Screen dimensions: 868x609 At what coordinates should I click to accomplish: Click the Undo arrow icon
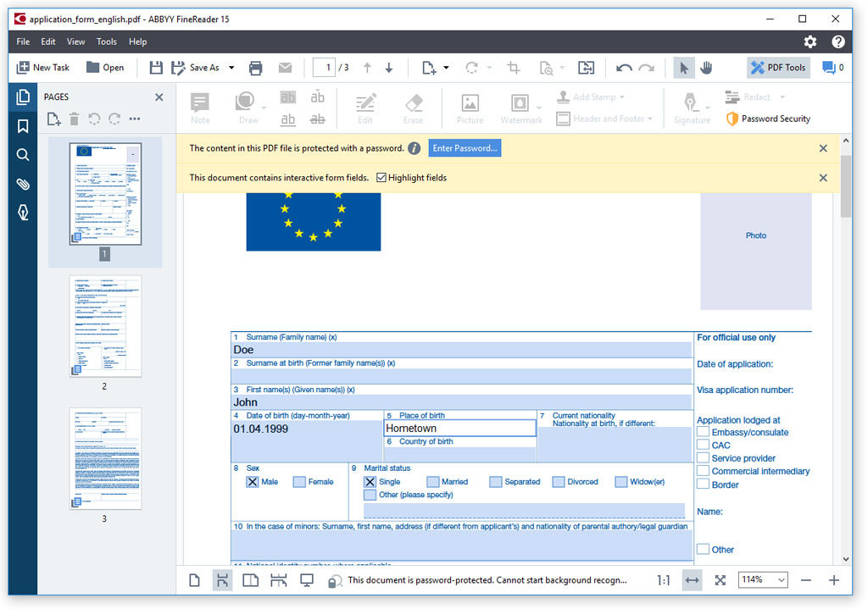pos(624,68)
